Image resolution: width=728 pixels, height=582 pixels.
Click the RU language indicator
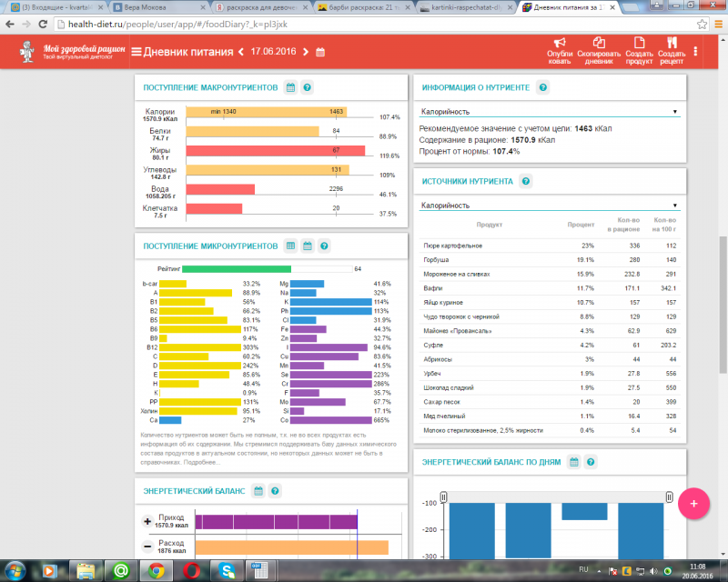click(x=583, y=569)
